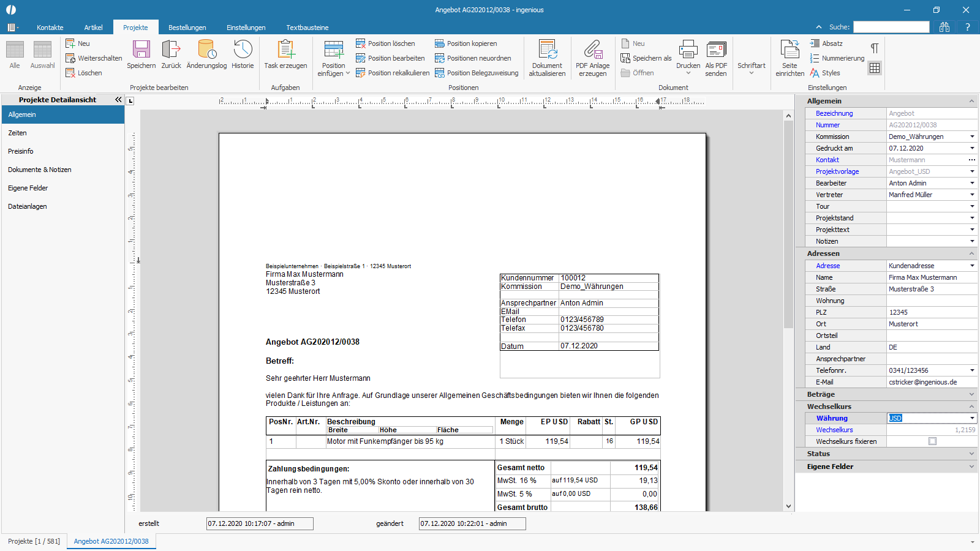Click the Kontakt link label

[x=827, y=160]
